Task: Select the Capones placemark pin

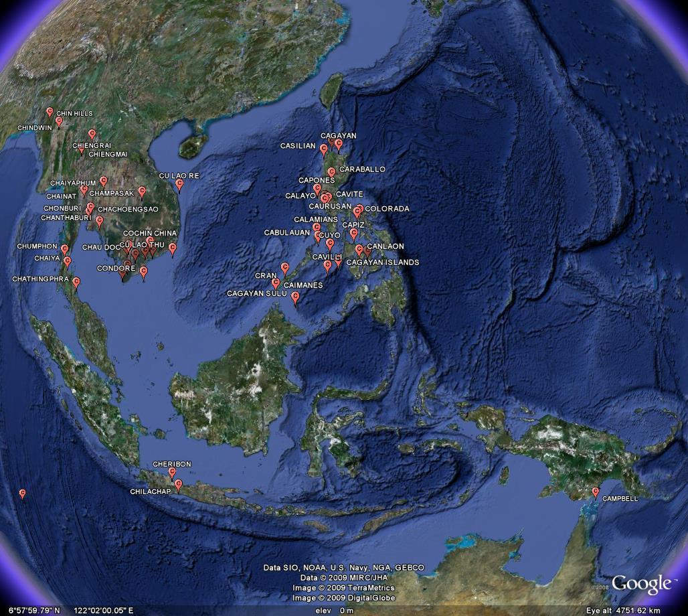Action: [317, 189]
